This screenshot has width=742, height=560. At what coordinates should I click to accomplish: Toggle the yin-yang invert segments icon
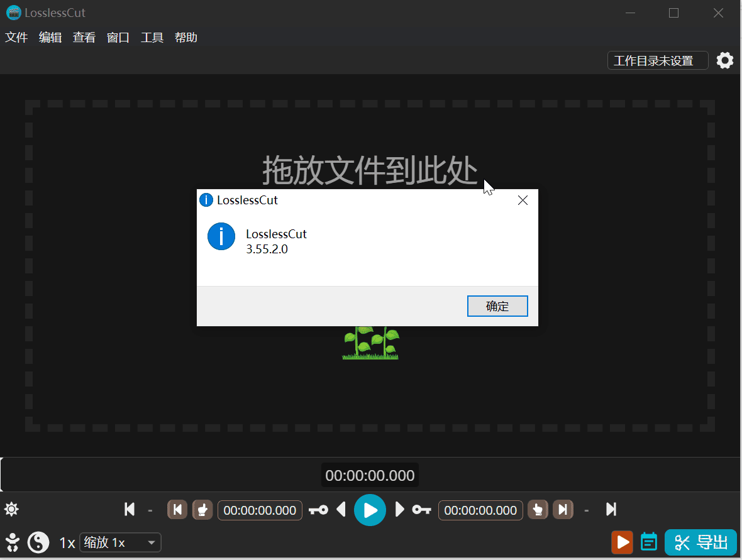38,542
